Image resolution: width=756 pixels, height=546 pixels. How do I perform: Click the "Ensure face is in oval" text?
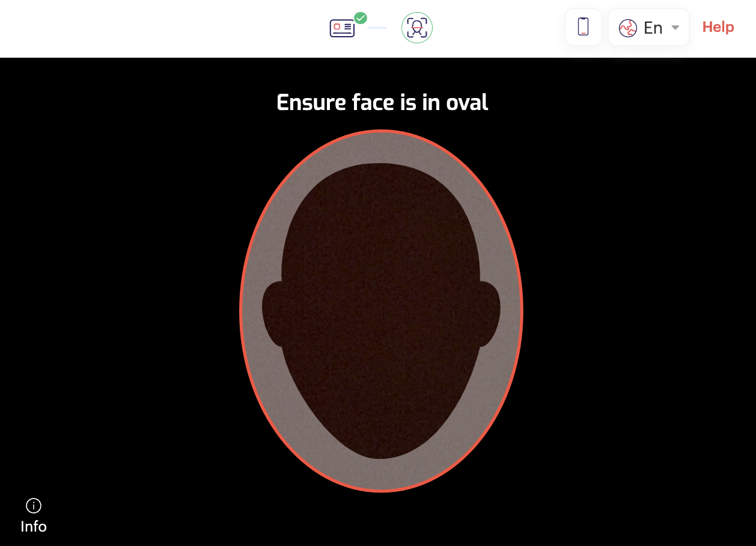[x=382, y=102]
